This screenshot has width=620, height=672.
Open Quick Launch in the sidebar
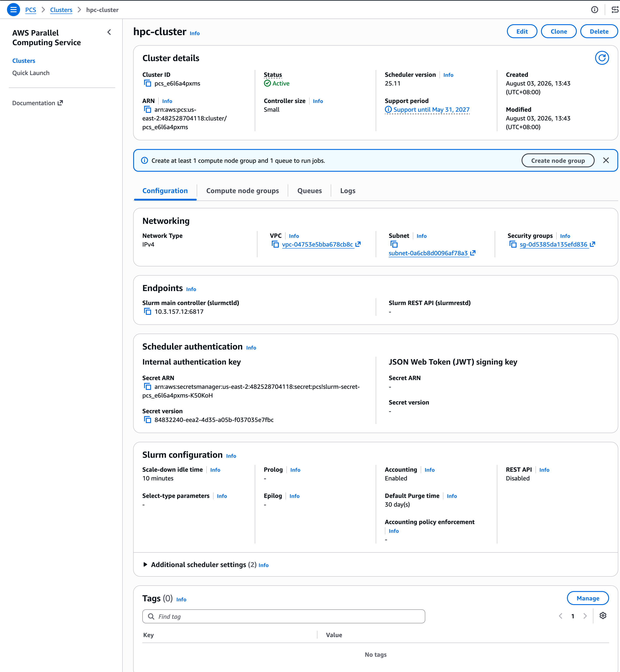31,73
